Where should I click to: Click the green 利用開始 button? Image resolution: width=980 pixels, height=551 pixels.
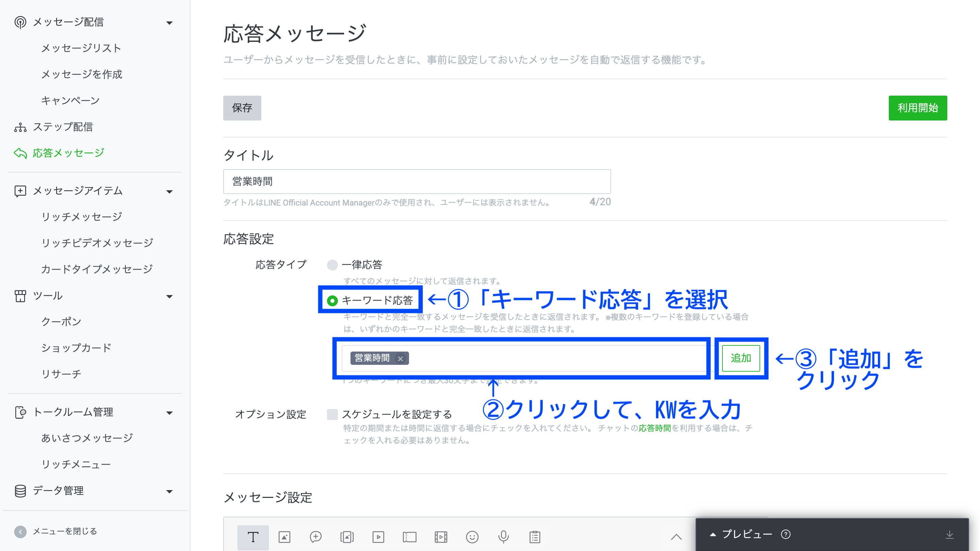[x=917, y=108]
